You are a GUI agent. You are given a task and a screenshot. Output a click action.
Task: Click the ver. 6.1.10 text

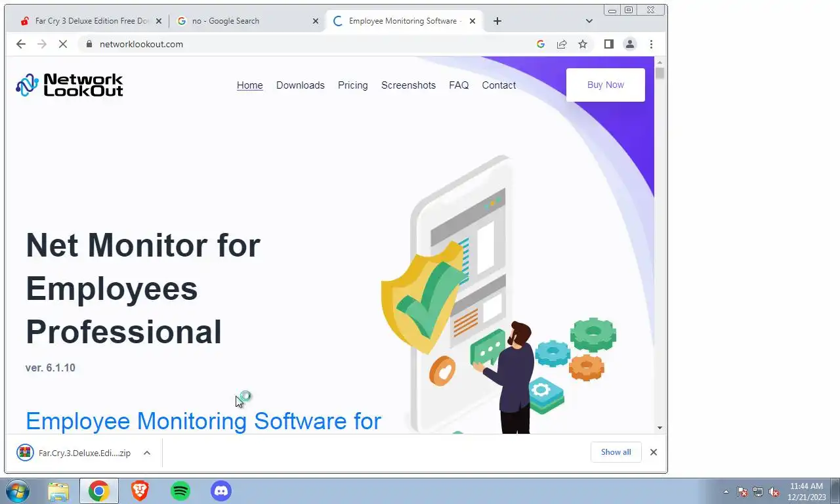pos(51,367)
